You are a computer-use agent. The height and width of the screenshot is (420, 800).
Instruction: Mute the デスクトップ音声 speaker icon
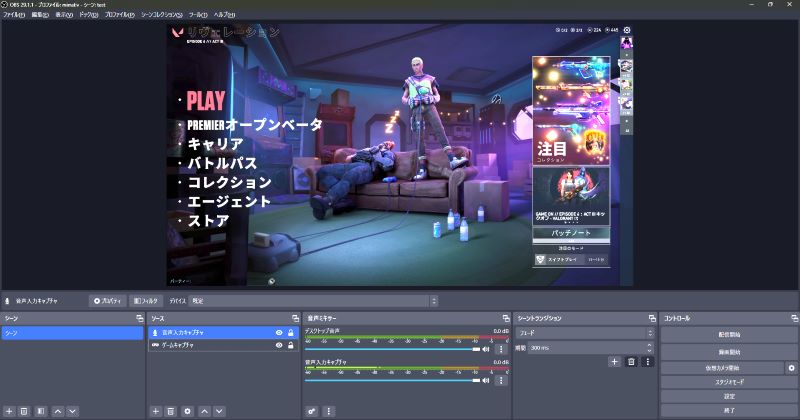click(x=486, y=349)
